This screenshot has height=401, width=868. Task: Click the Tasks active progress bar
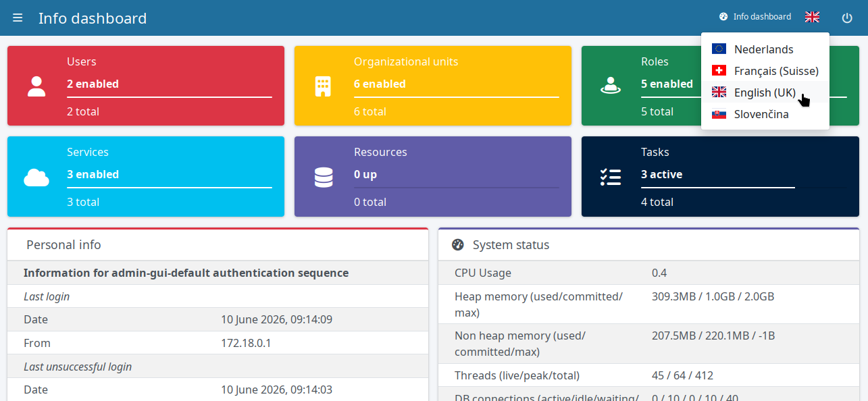[x=744, y=188]
